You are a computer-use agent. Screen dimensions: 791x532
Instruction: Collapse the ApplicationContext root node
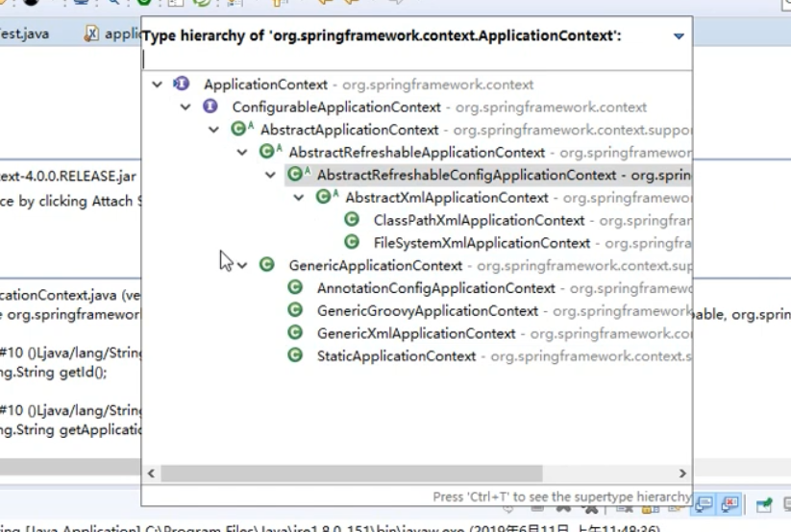pyautogui.click(x=158, y=85)
